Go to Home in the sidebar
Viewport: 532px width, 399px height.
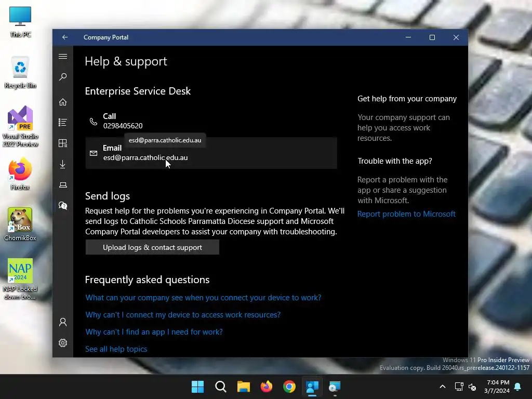63,102
